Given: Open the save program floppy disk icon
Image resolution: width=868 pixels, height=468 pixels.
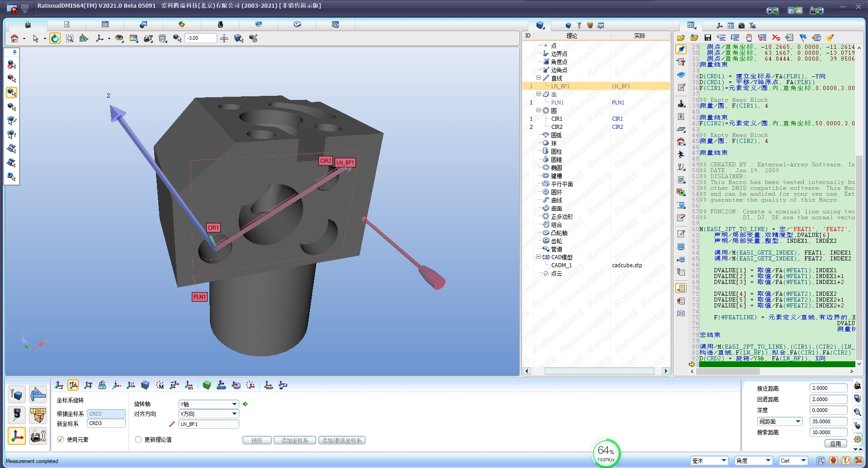Looking at the screenshot, I should tap(708, 38).
